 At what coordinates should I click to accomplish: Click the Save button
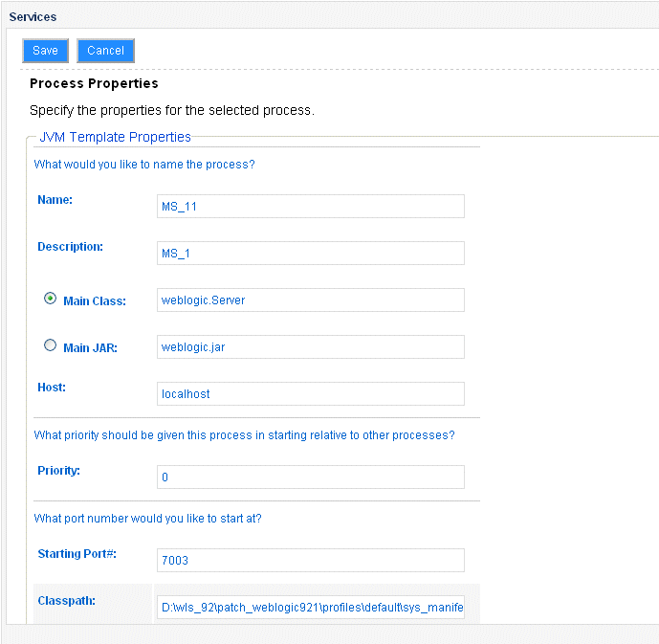pyautogui.click(x=45, y=51)
